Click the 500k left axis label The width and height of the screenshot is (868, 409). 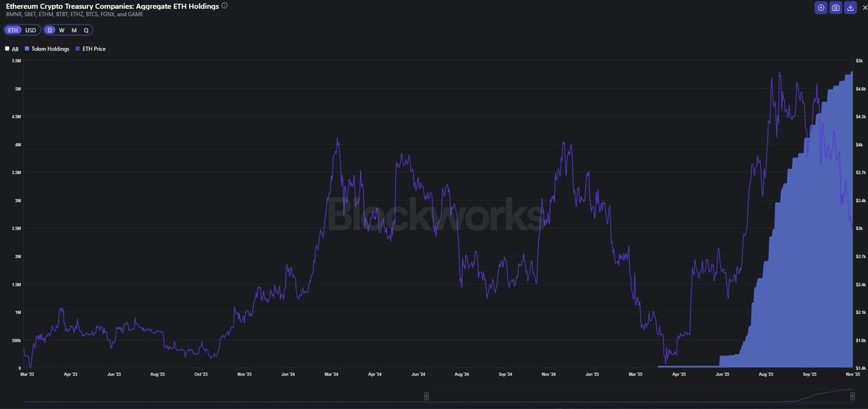click(x=15, y=340)
